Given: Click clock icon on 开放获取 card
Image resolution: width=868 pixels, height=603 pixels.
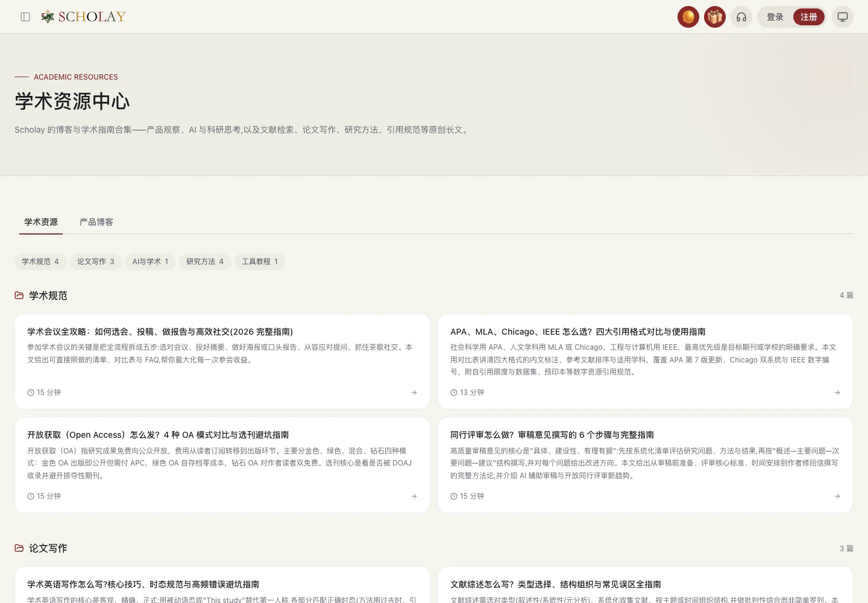Looking at the screenshot, I should tap(31, 496).
